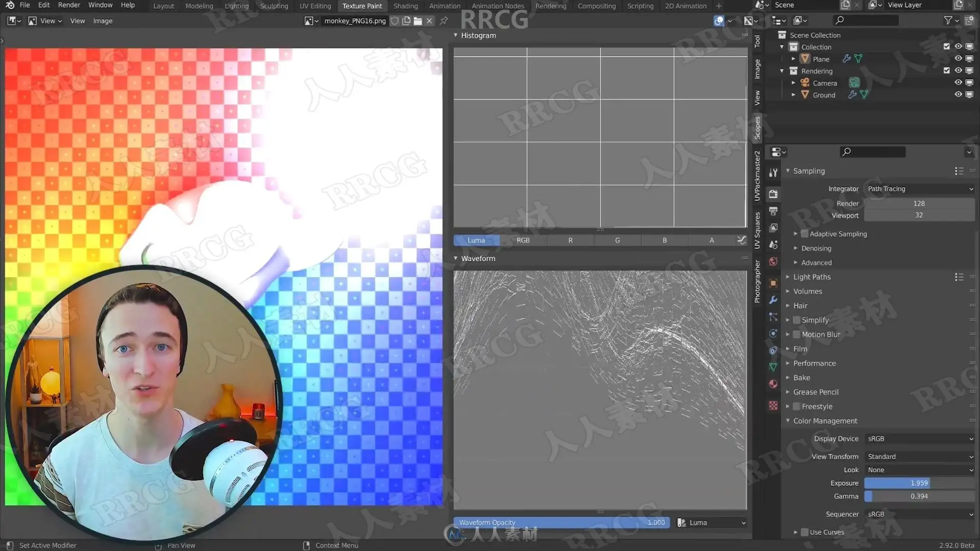Collapse the Histogram panel
980x551 pixels.
pos(478,35)
